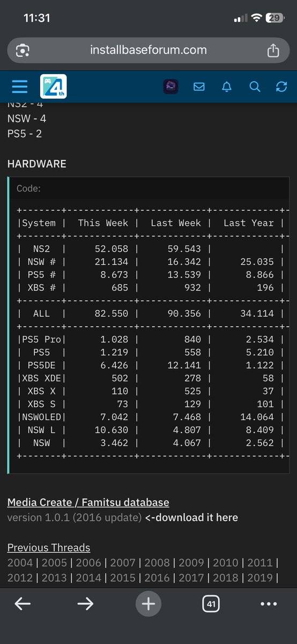297x644 pixels.
Task: Tap the NSW L this-week value 10.630
Action: pyautogui.click(x=111, y=430)
